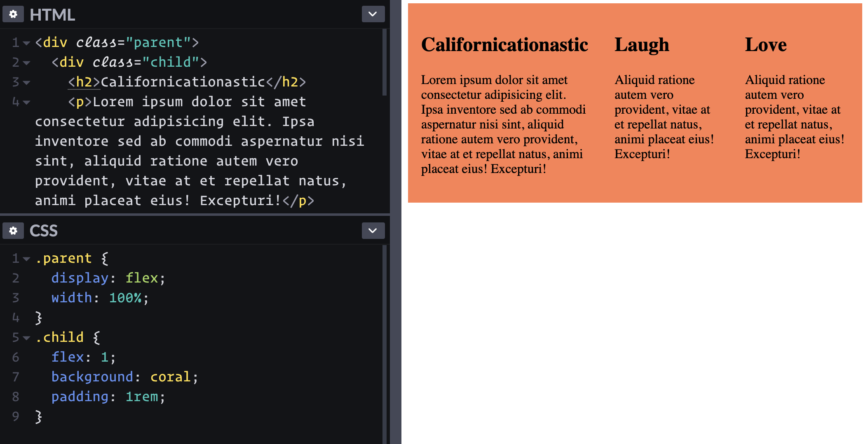Screen dimensions: 868x444
Task: Click the flex value after display
Action: pos(142,278)
